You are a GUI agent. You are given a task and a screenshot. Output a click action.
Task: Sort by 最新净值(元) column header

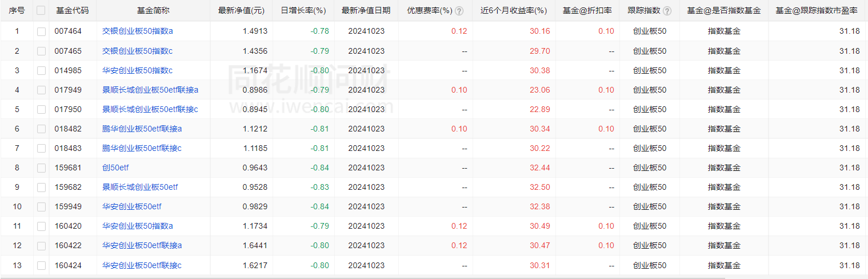(x=241, y=11)
